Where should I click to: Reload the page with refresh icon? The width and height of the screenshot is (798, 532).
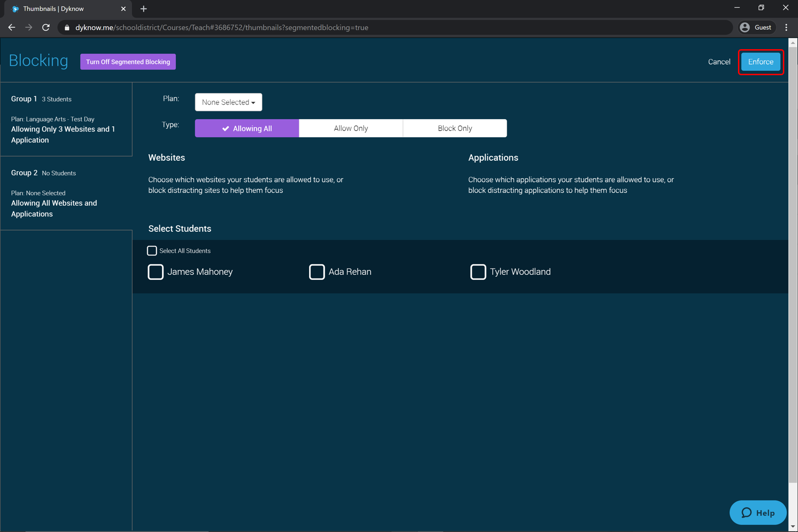(46, 27)
